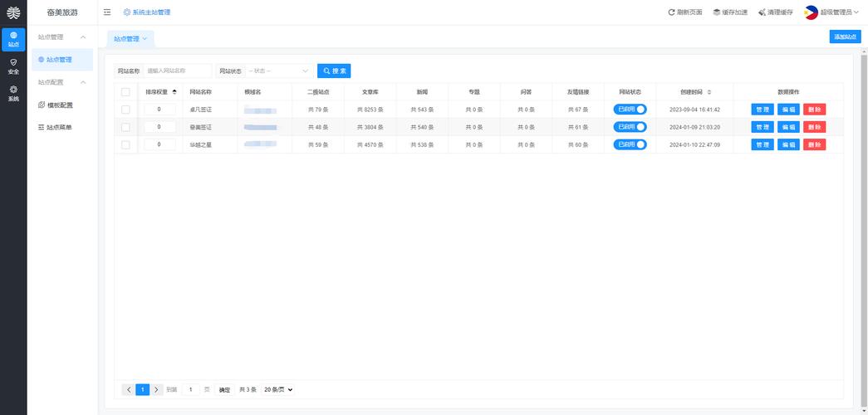
Task: Click the 站点 globe icon in left rail
Action: point(13,36)
